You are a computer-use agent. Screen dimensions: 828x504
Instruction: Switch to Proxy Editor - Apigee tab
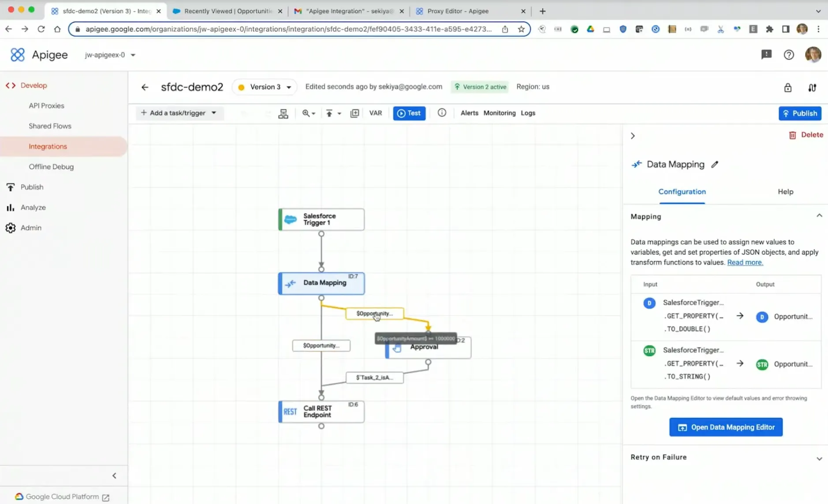pos(470,11)
